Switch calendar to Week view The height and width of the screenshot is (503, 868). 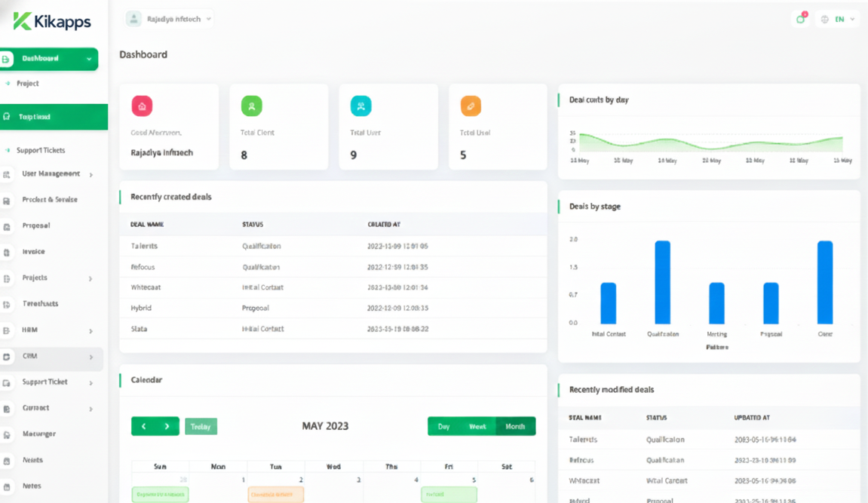pos(477,427)
